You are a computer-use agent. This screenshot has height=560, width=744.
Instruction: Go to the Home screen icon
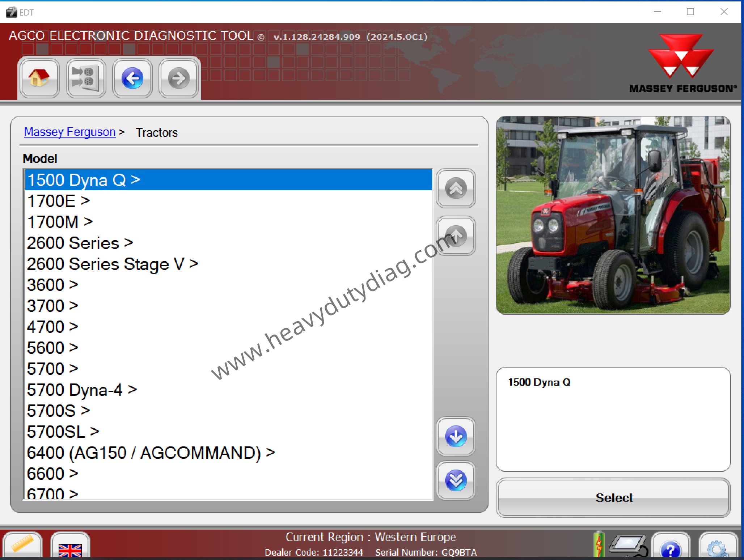click(39, 78)
